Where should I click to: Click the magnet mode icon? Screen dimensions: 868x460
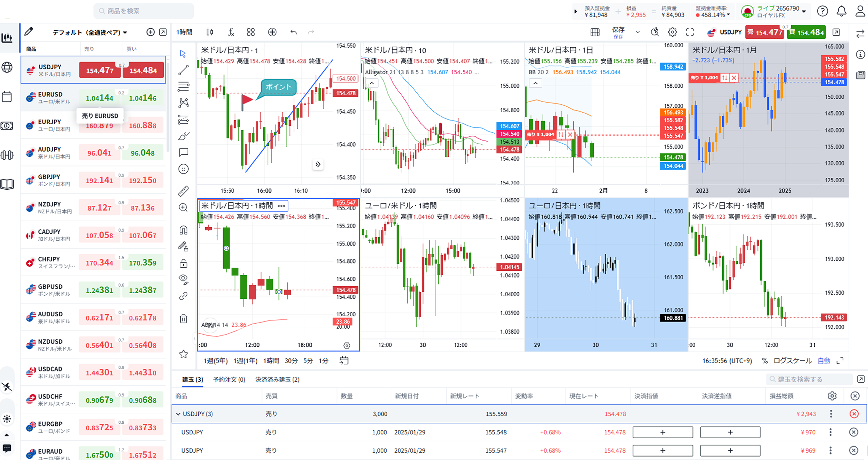click(183, 230)
